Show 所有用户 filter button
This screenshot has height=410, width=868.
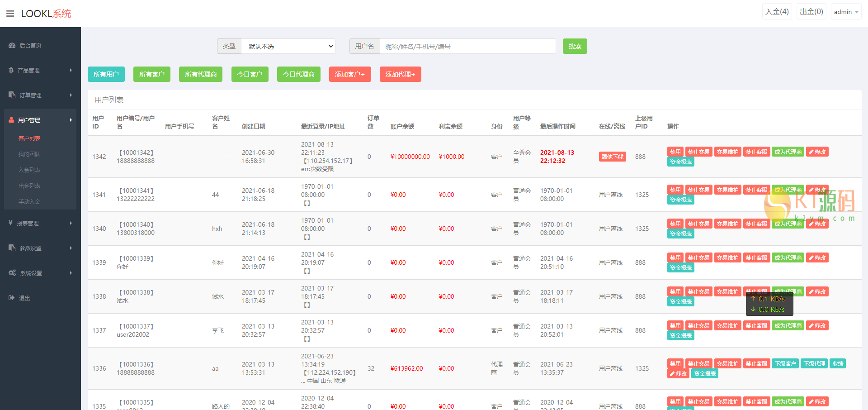(106, 74)
